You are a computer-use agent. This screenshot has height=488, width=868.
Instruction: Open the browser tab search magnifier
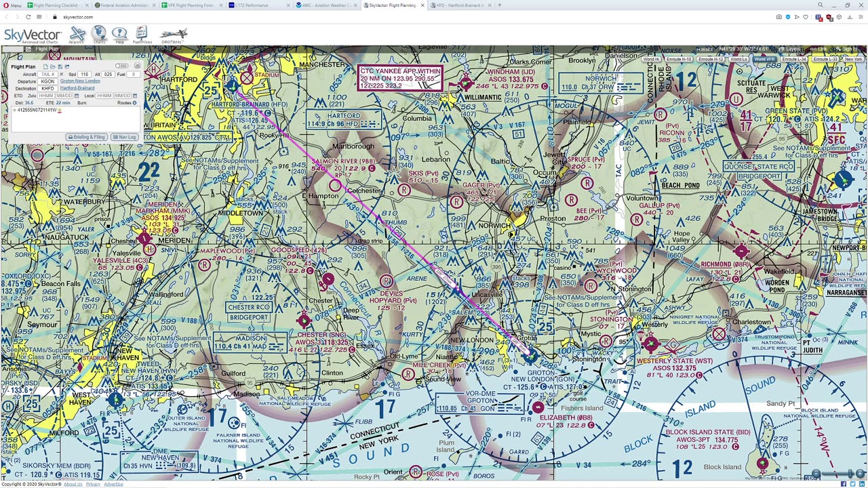820,5
